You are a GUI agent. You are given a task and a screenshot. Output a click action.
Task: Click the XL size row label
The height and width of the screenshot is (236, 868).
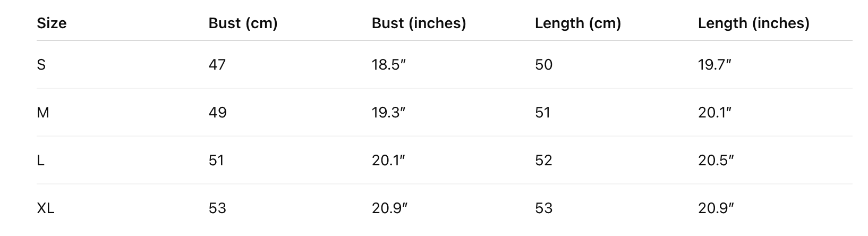(46, 208)
